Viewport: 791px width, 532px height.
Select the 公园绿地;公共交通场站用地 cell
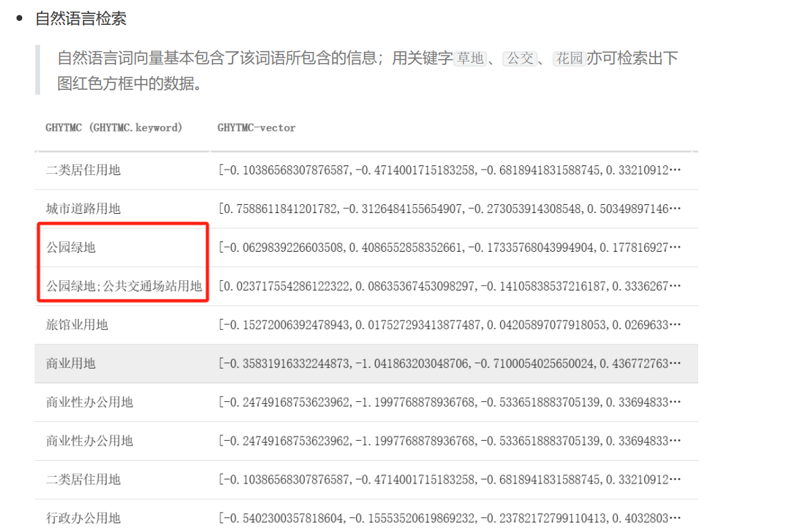coord(124,286)
